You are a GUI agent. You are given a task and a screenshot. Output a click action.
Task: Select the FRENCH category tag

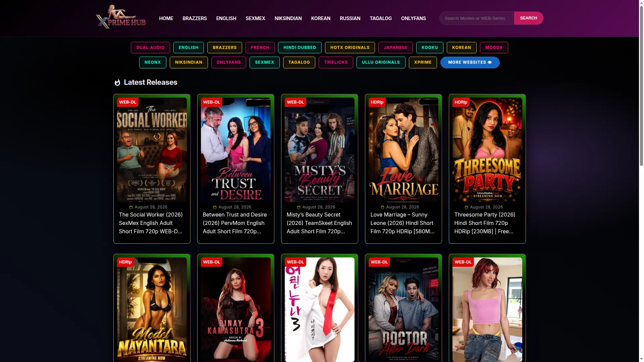point(260,48)
